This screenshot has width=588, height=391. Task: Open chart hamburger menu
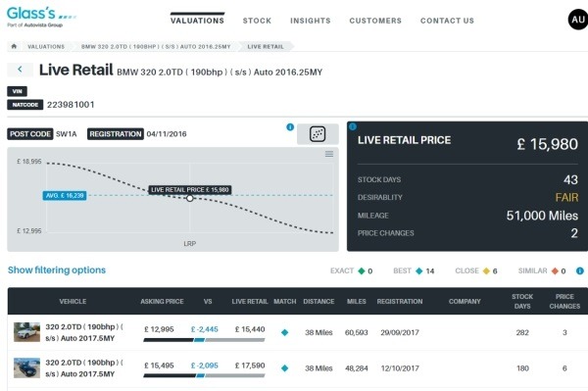click(329, 154)
